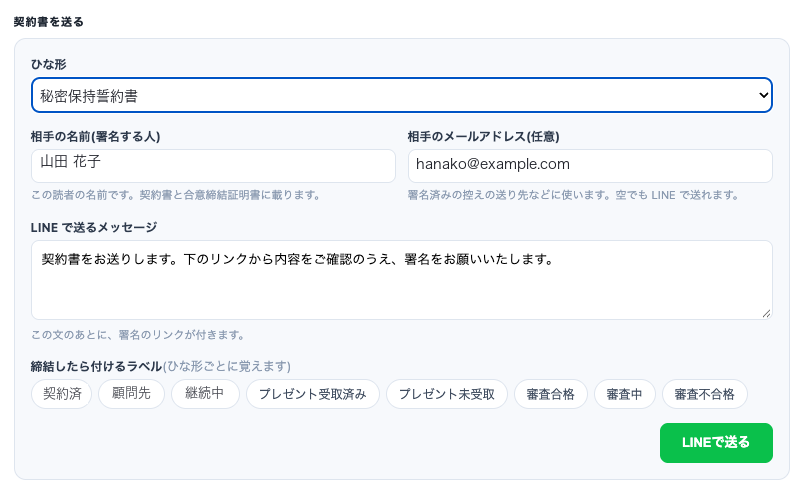This screenshot has width=806, height=493.
Task: Click the green LINEで送る button
Action: (x=716, y=443)
